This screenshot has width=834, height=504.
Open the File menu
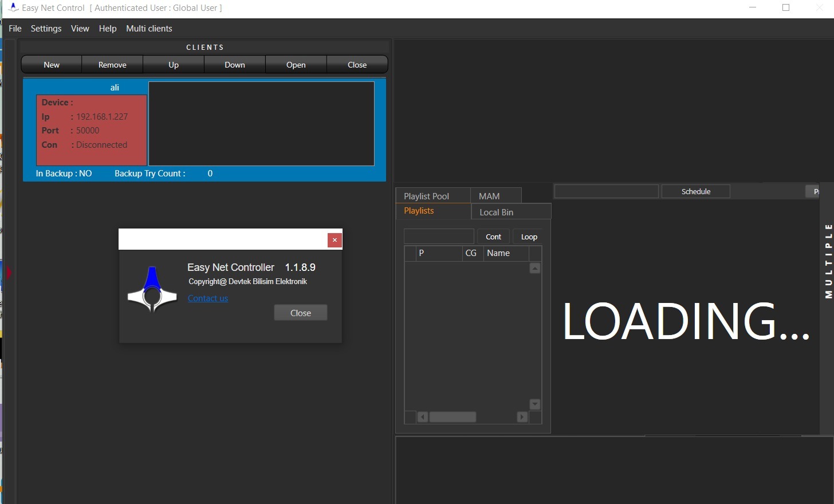click(15, 29)
